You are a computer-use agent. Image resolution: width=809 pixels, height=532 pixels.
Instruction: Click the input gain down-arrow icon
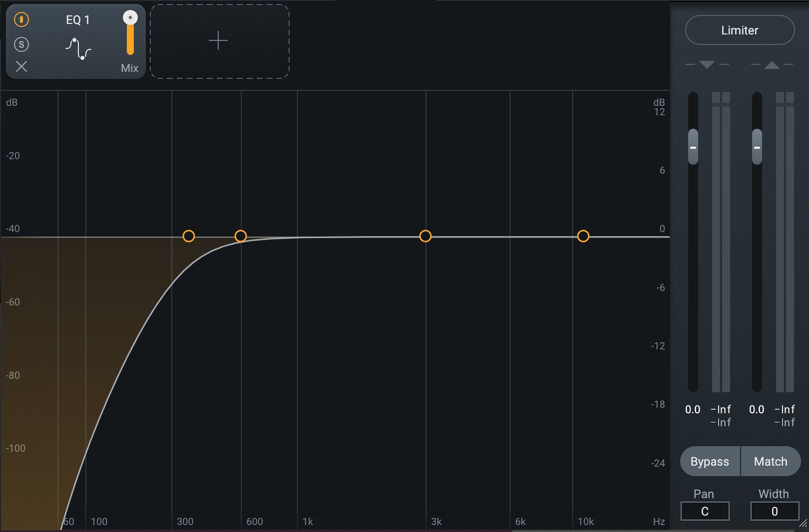(x=707, y=65)
